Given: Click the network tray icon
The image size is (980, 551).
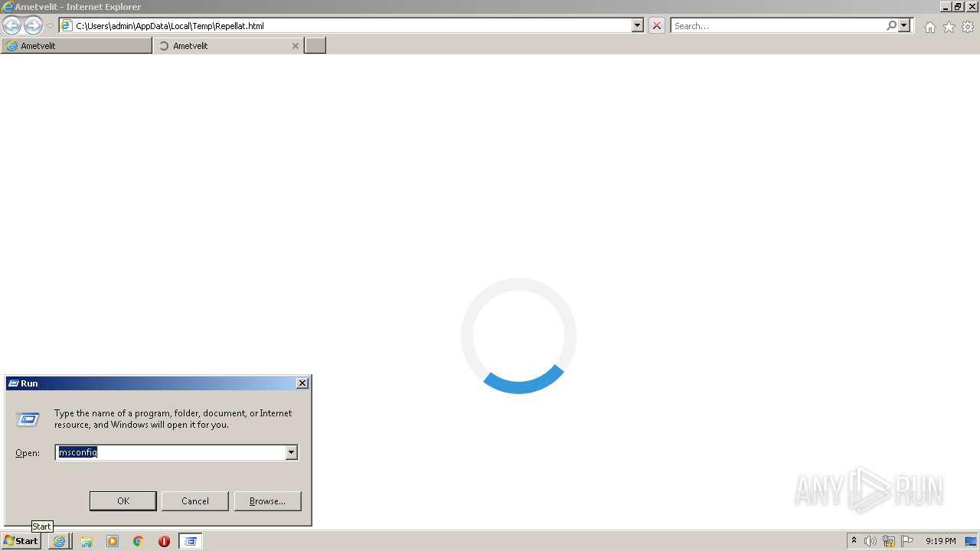Looking at the screenshot, I should [x=889, y=541].
